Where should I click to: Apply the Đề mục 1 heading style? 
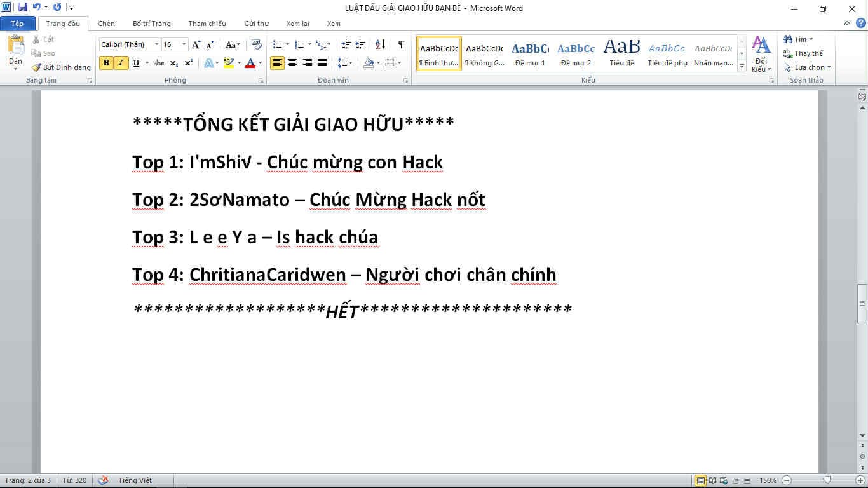click(x=530, y=54)
